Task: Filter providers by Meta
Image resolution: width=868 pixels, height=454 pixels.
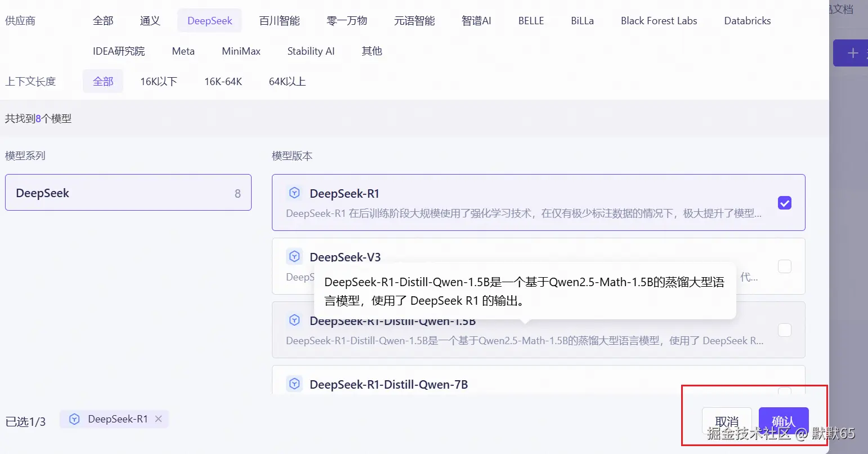Action: 184,51
